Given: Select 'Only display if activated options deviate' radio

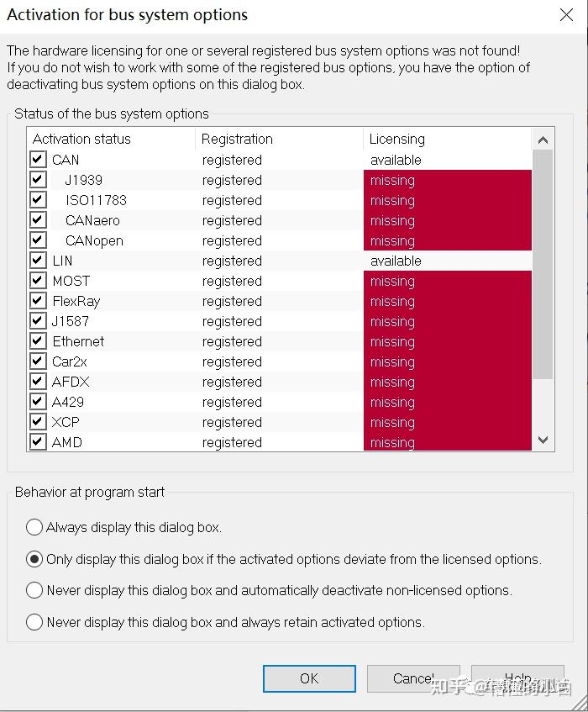Looking at the screenshot, I should tap(34, 559).
